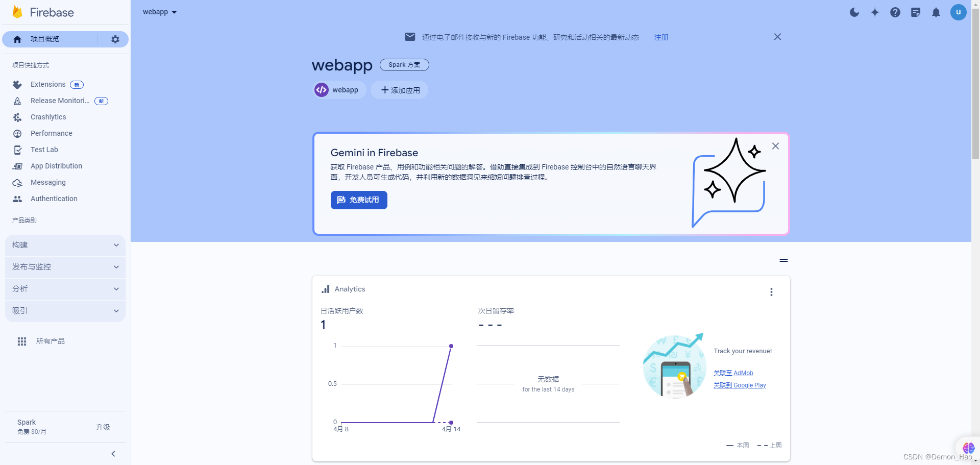Open Performance in the sidebar

tap(52, 133)
